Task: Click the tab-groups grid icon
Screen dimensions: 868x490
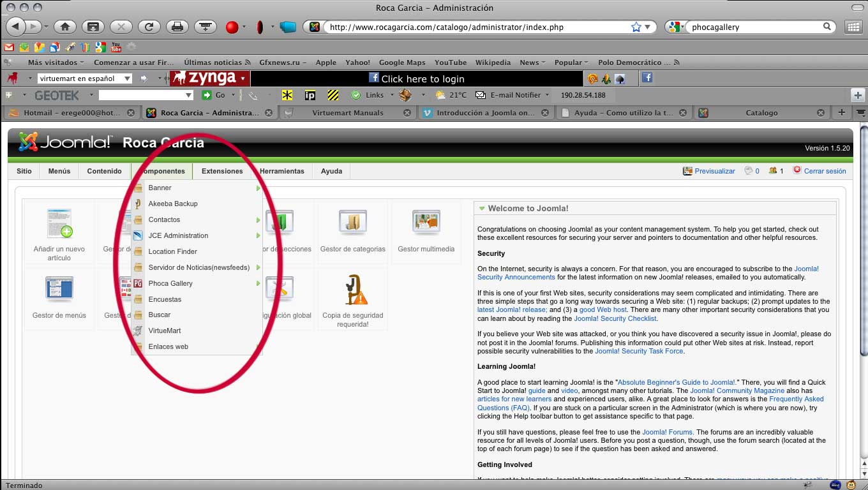Action: [x=853, y=27]
